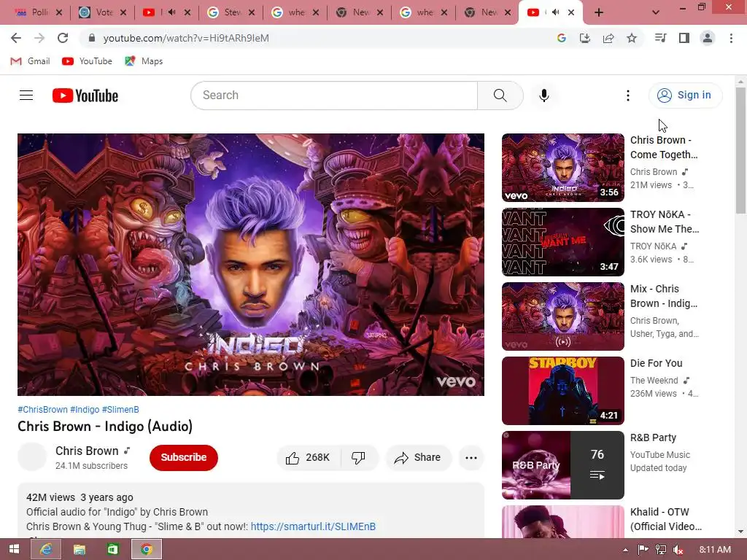Image resolution: width=747 pixels, height=560 pixels.
Task: Show hidden tray icons arrow
Action: pyautogui.click(x=625, y=550)
